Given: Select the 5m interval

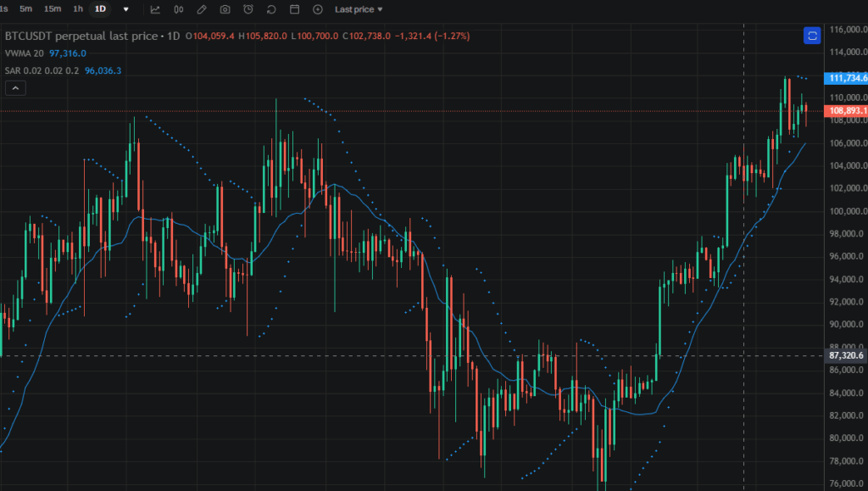Looking at the screenshot, I should coord(25,9).
